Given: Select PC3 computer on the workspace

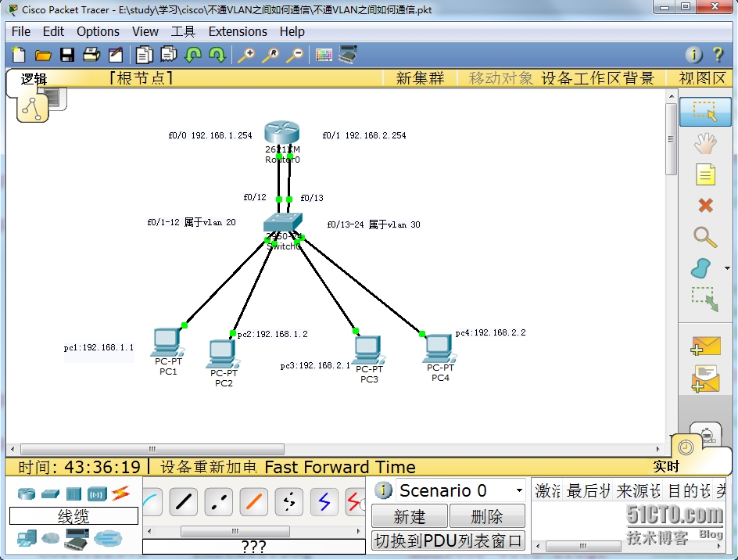Looking at the screenshot, I should tap(369, 350).
